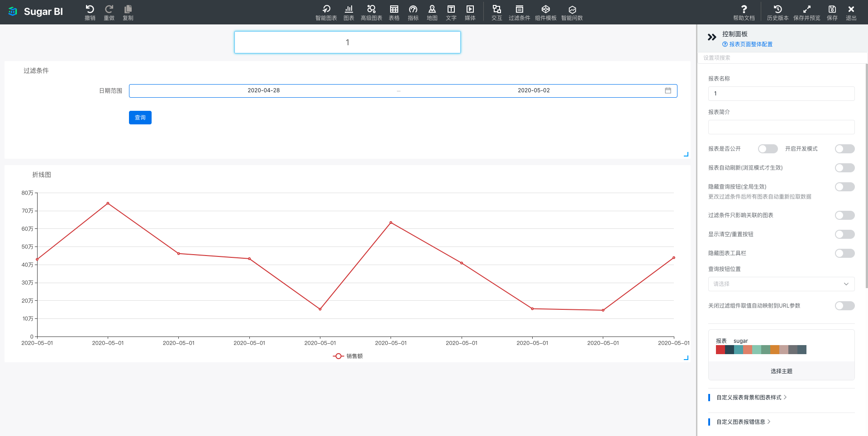Viewport: 868px width, 436px height.
Task: Exit the editor (退出)
Action: coord(851,12)
